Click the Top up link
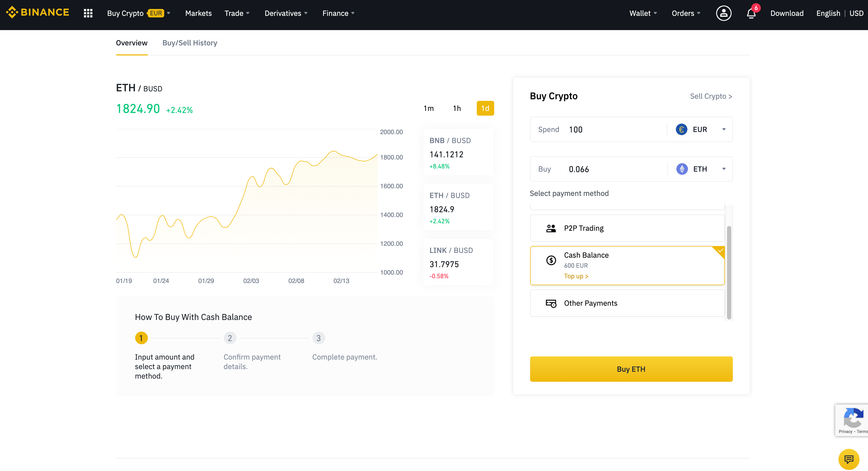Viewport: 868px width, 471px height. click(x=576, y=276)
